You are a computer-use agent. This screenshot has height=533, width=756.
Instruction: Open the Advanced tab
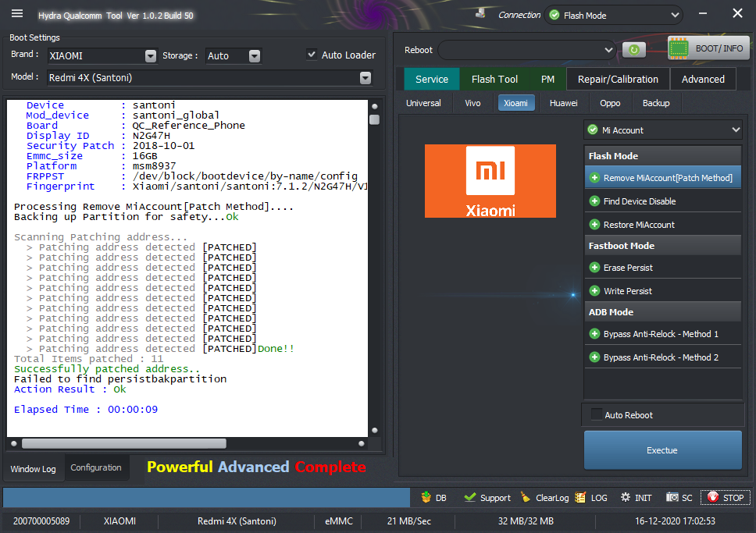tap(702, 79)
